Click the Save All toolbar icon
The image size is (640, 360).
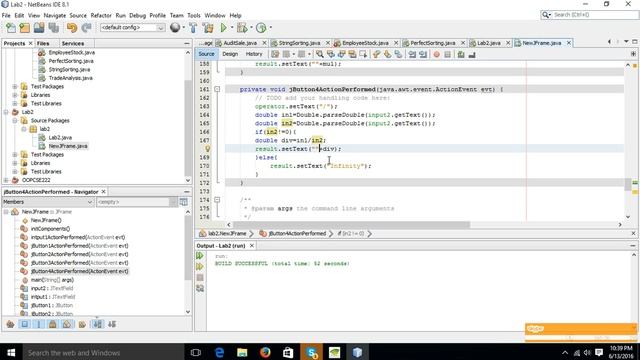point(53,28)
